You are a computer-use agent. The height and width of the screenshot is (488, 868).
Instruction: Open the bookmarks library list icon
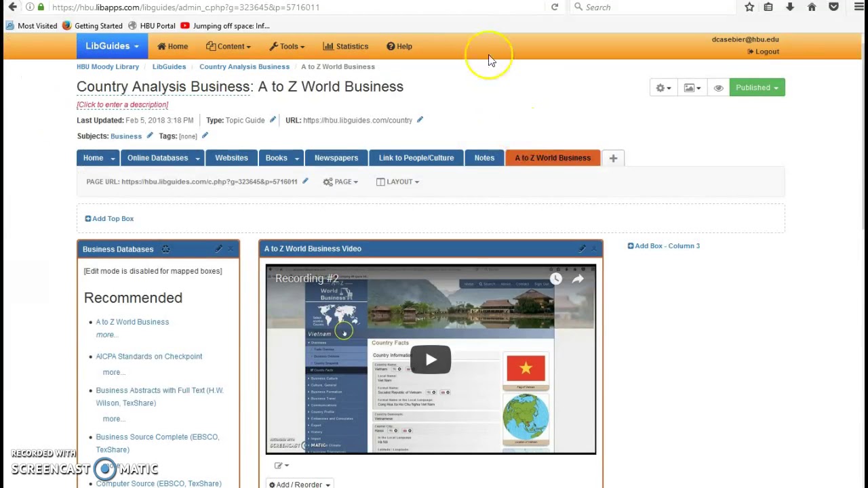pyautogui.click(x=768, y=7)
